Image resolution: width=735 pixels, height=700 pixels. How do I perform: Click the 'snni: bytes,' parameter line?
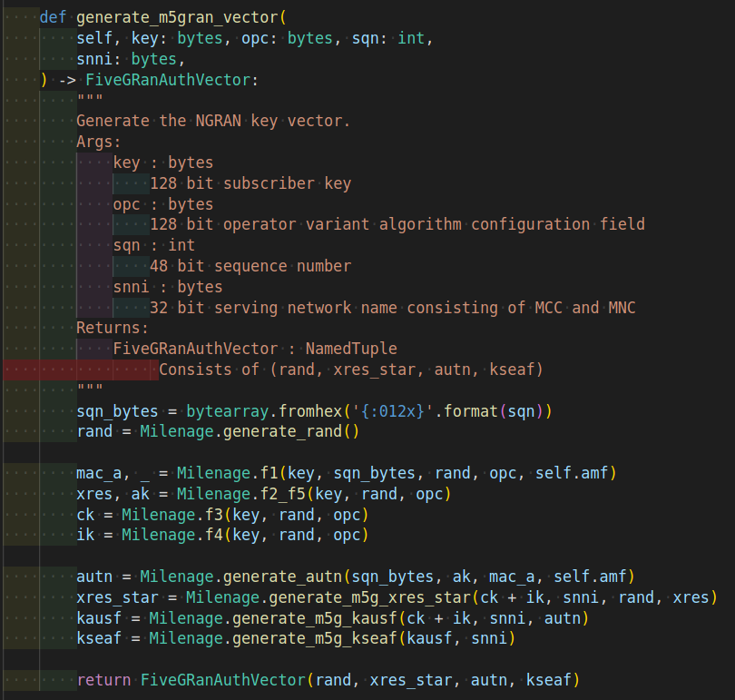point(131,59)
